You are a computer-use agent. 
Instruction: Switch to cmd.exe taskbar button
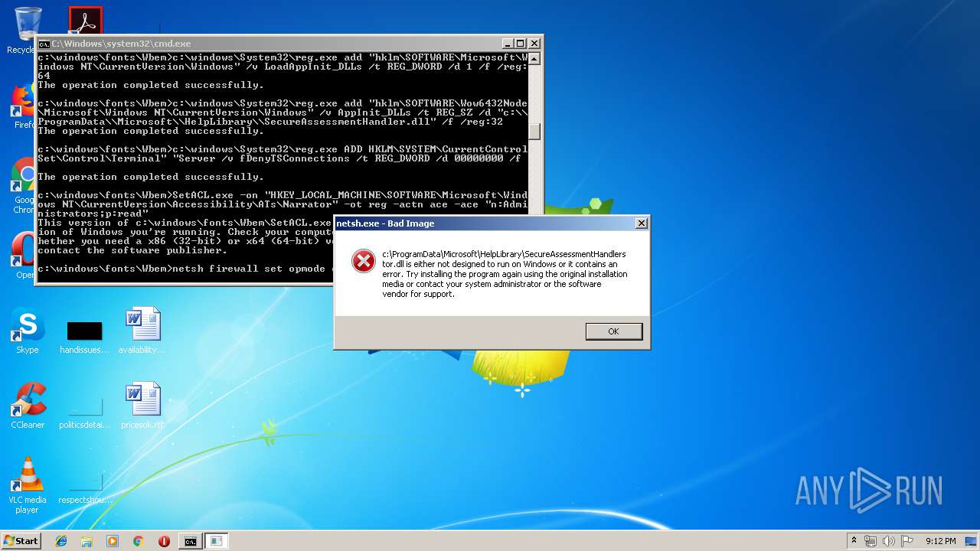pyautogui.click(x=190, y=541)
